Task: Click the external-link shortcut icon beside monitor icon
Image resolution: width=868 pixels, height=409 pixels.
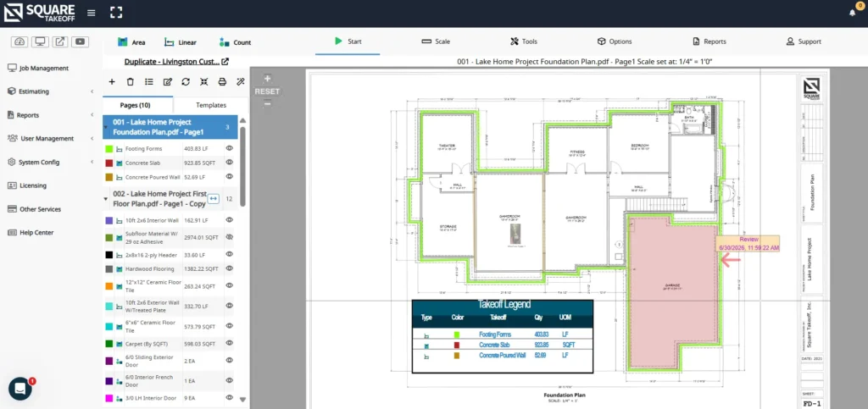Action: coord(60,41)
